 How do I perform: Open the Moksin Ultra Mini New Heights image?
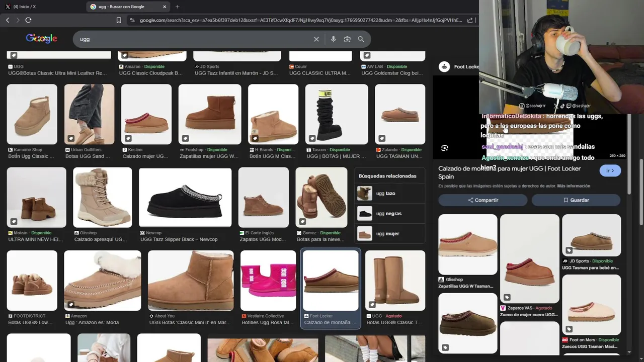tap(36, 197)
